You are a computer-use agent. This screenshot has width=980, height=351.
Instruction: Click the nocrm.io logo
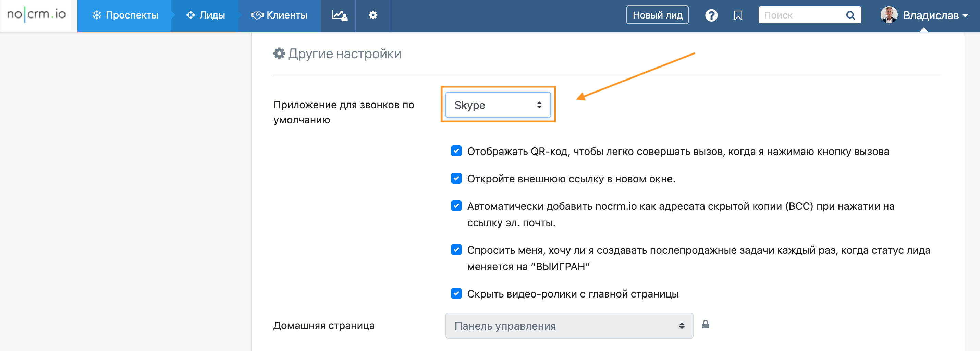tap(36, 15)
